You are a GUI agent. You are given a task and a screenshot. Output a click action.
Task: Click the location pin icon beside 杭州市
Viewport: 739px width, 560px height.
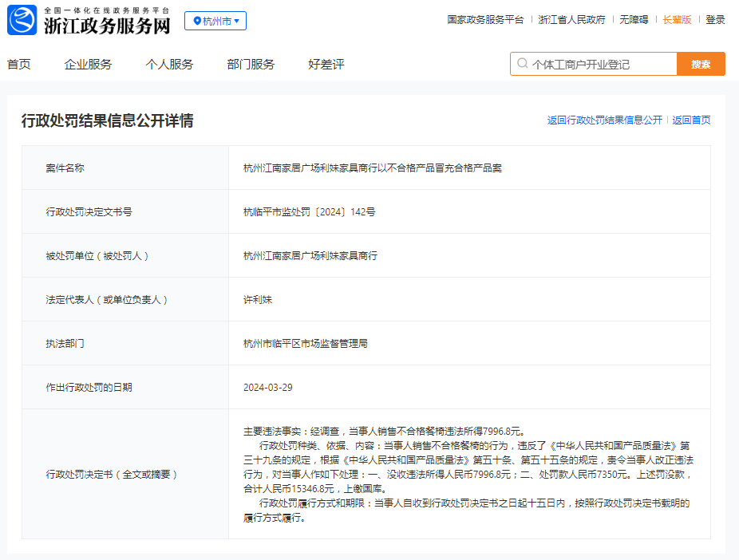pos(197,21)
